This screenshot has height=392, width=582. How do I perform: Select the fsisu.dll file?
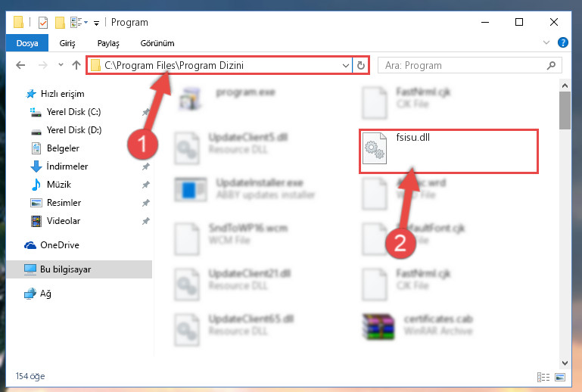click(448, 151)
